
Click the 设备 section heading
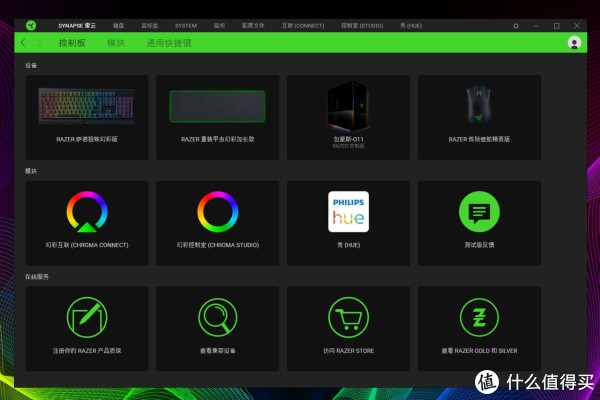(x=31, y=65)
